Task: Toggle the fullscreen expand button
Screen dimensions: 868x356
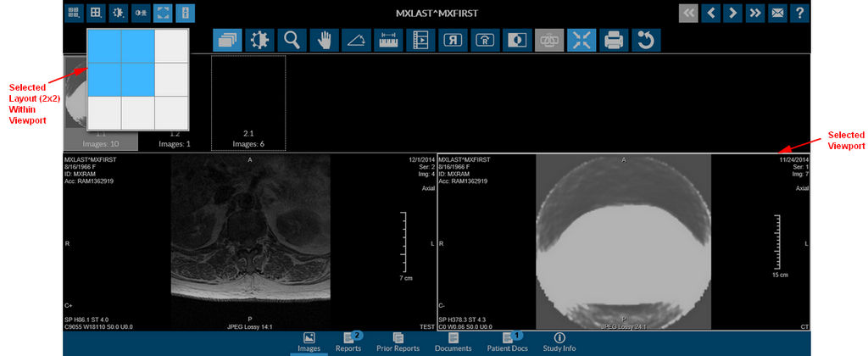Action: pyautogui.click(x=162, y=14)
